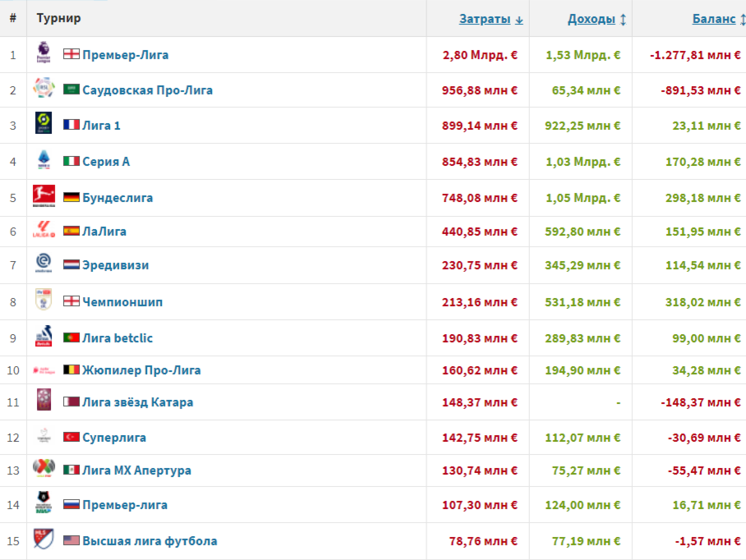Screen dimensions: 746x560
Task: Open the Бундеслига link
Action: [117, 198]
